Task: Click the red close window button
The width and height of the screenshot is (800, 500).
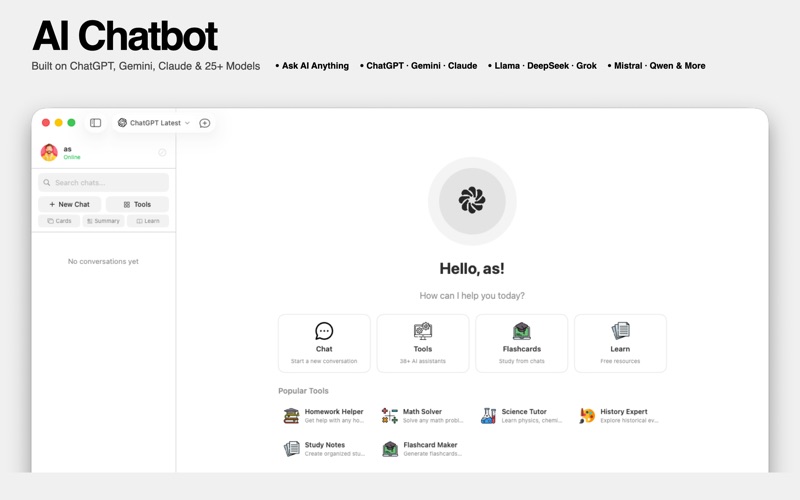Action: (46, 122)
